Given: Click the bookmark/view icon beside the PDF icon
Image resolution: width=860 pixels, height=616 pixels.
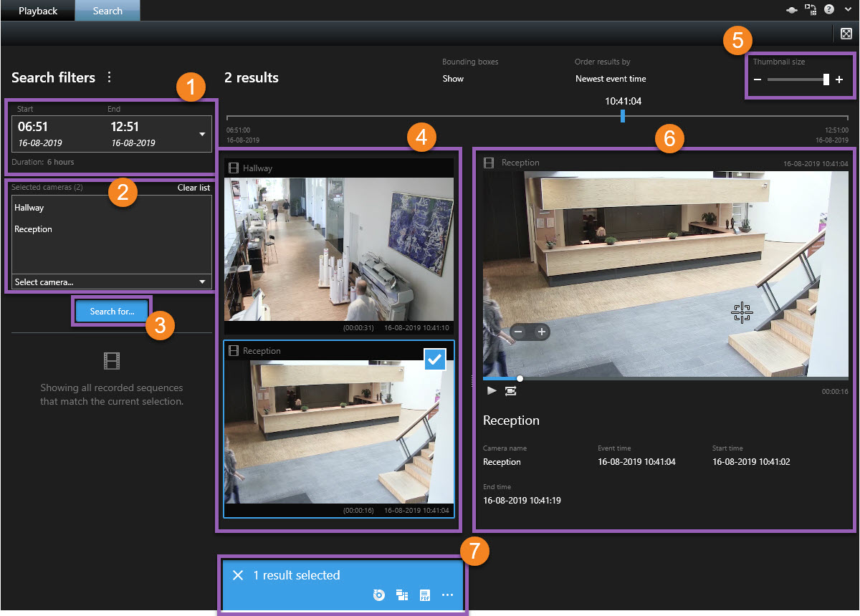Looking at the screenshot, I should pyautogui.click(x=402, y=595).
